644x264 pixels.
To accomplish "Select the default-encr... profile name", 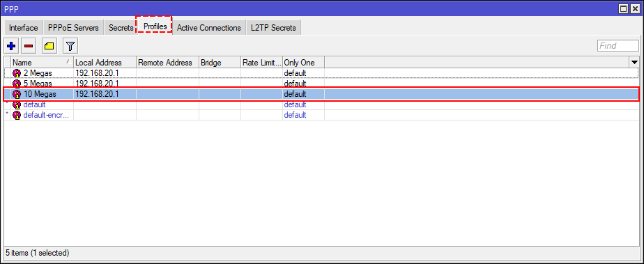I will (45, 115).
